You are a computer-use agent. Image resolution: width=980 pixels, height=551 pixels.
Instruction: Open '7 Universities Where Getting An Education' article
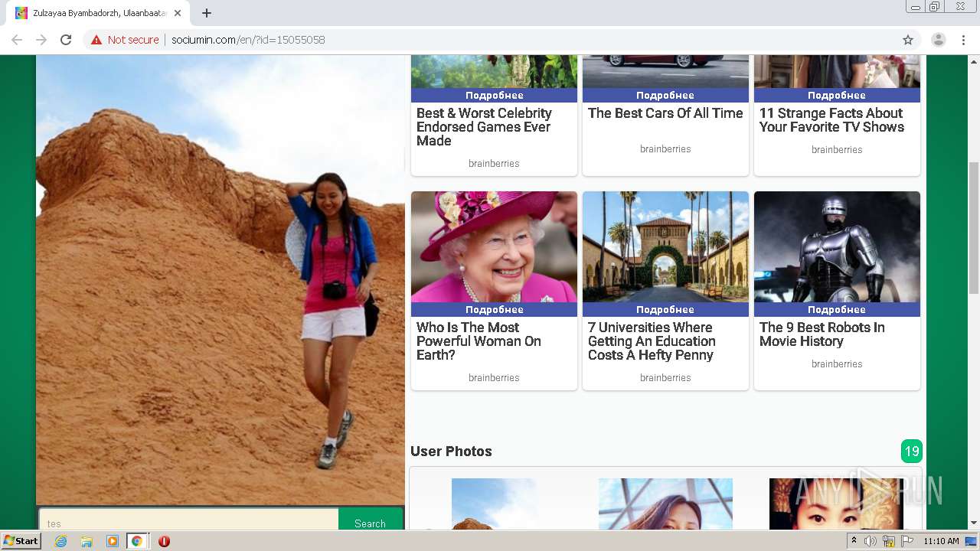[652, 341]
